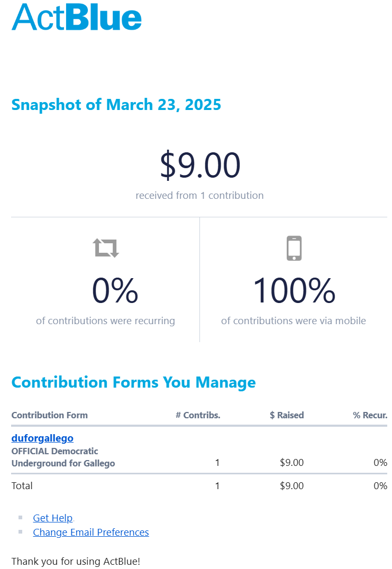Open Change Email Preferences link
The width and height of the screenshot is (392, 569).
(90, 532)
